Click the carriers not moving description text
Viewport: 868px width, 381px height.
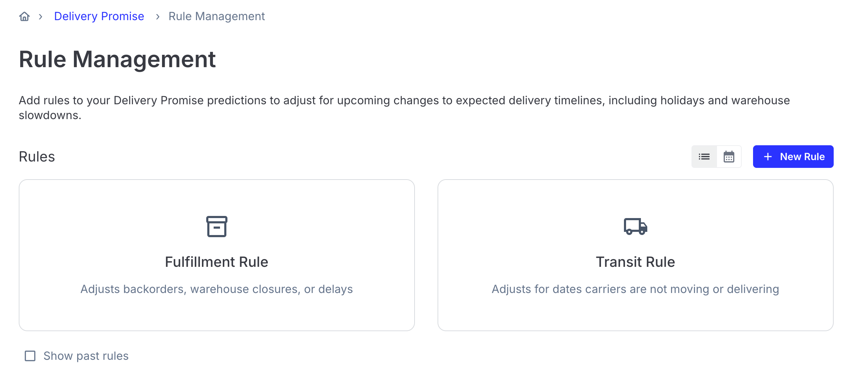[x=636, y=289]
